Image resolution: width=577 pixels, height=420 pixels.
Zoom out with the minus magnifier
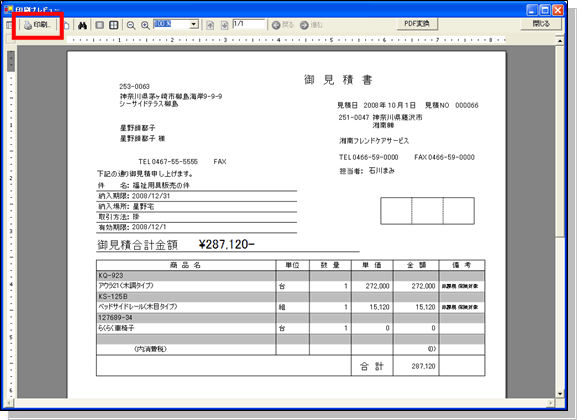pos(131,25)
